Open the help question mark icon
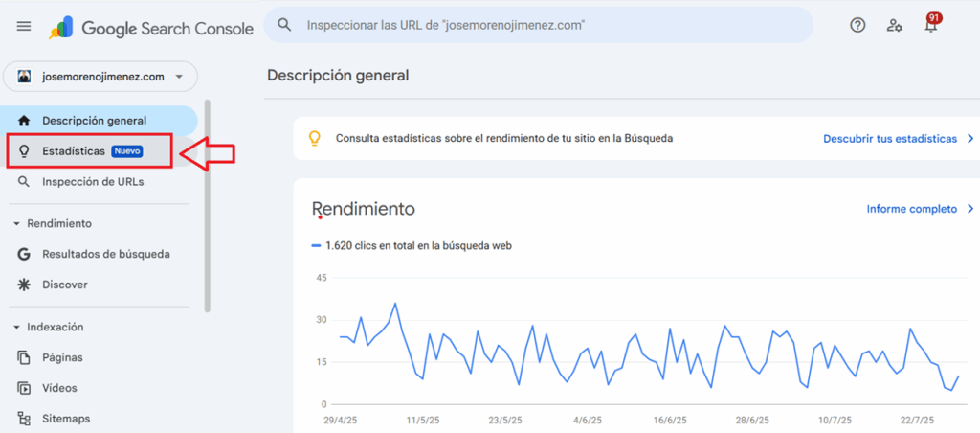This screenshot has width=980, height=433. pos(857,26)
